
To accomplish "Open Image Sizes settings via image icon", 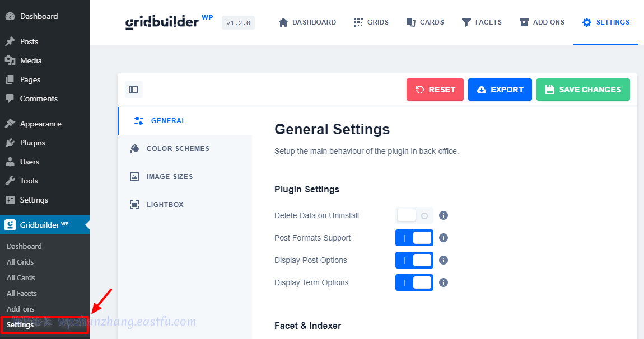I will 134,176.
